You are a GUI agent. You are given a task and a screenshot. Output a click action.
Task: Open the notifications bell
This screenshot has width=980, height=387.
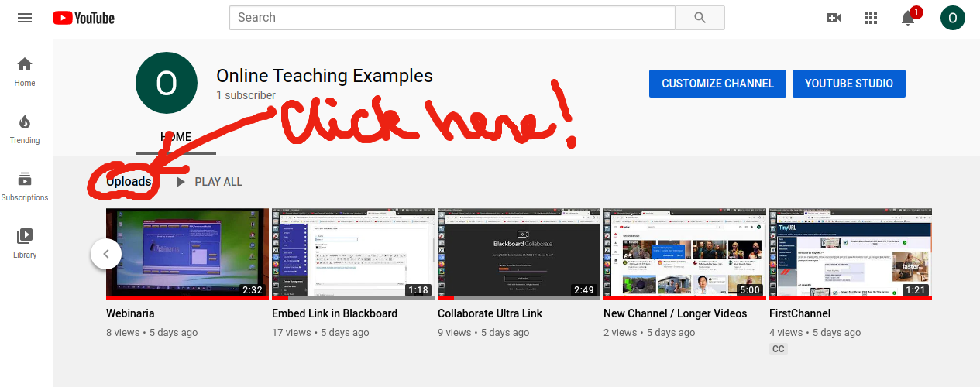point(909,19)
